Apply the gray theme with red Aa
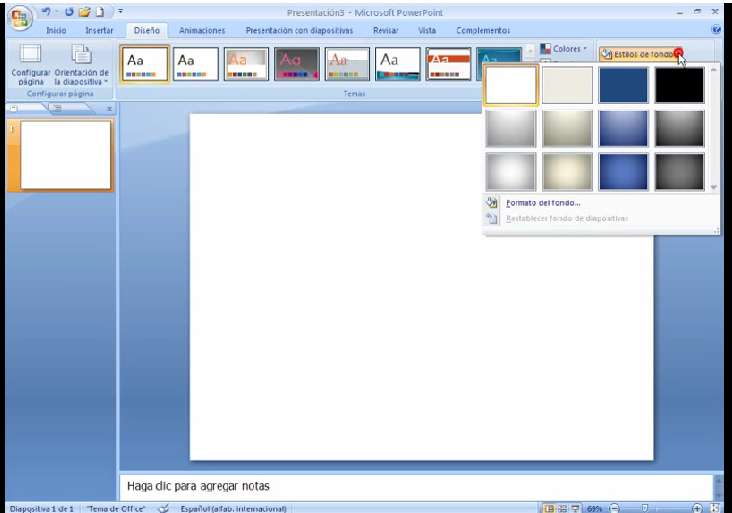732x513 pixels. 347,64
